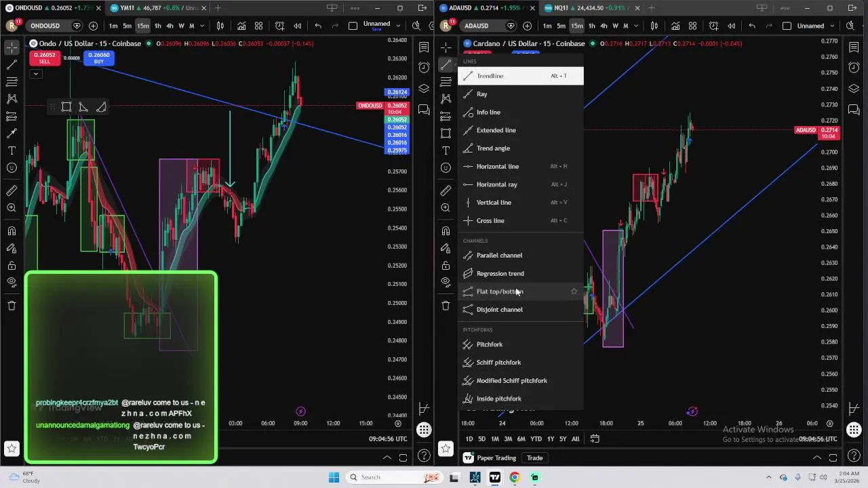Viewport: 868px width, 488px height.
Task: Toggle hide all drawings in ADAUSD sidebar
Action: pyautogui.click(x=446, y=282)
